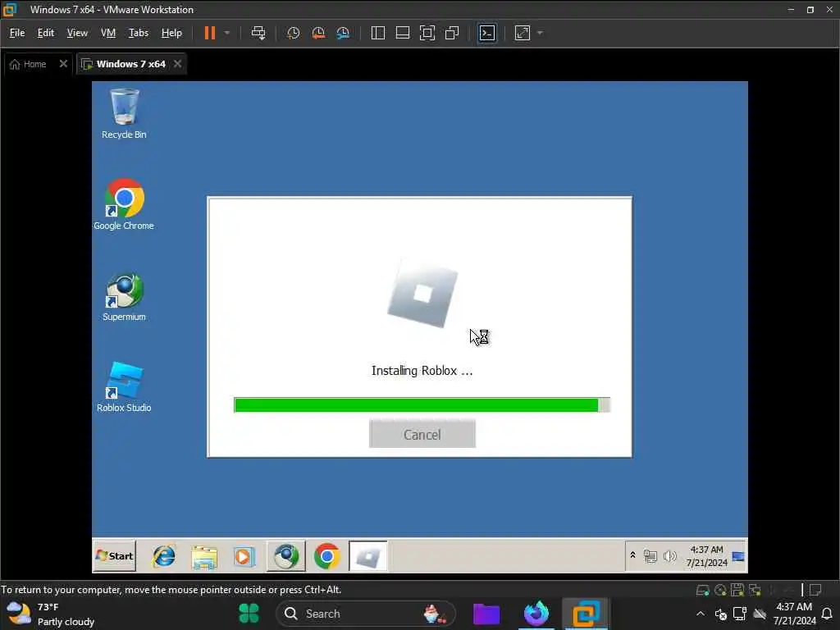This screenshot has height=630, width=840.
Task: Click the stretch guest display icon
Action: pos(523,33)
